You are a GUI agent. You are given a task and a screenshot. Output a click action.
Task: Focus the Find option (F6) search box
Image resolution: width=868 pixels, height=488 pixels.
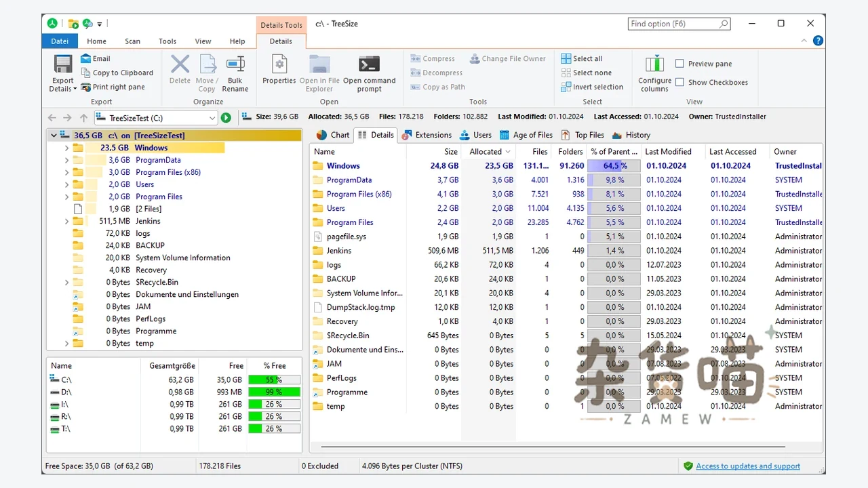click(679, 24)
